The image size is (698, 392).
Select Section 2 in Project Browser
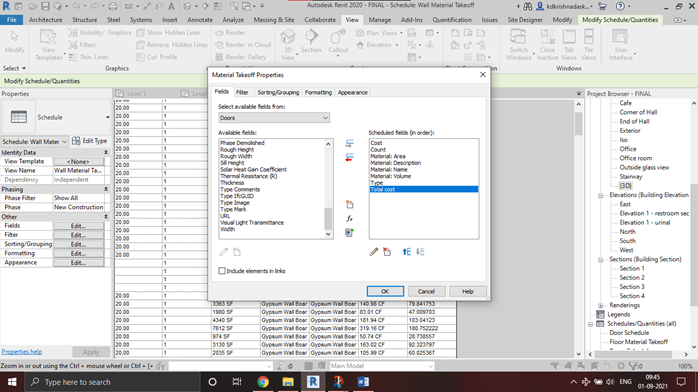[x=632, y=278]
